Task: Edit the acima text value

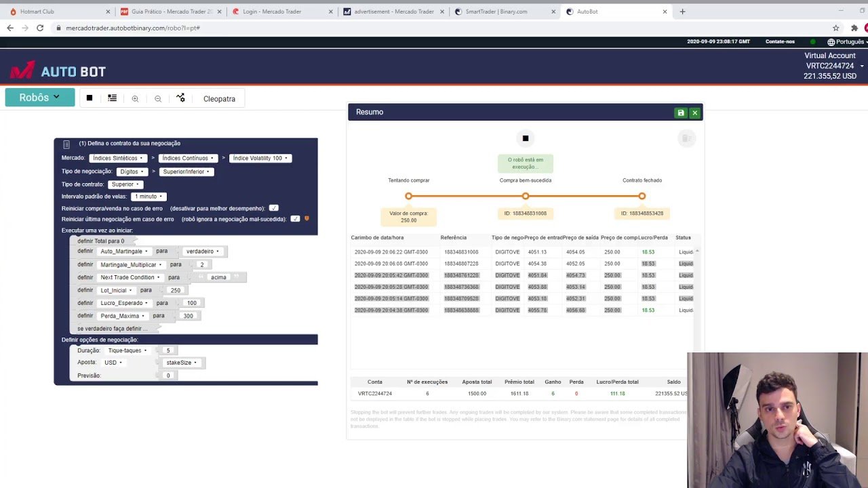Action: pyautogui.click(x=218, y=277)
